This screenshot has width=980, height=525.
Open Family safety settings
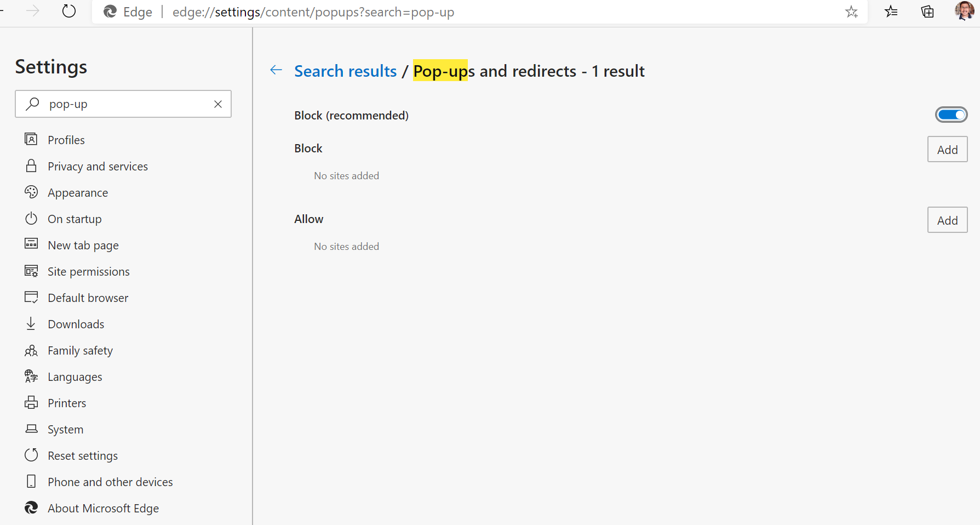[x=80, y=350]
